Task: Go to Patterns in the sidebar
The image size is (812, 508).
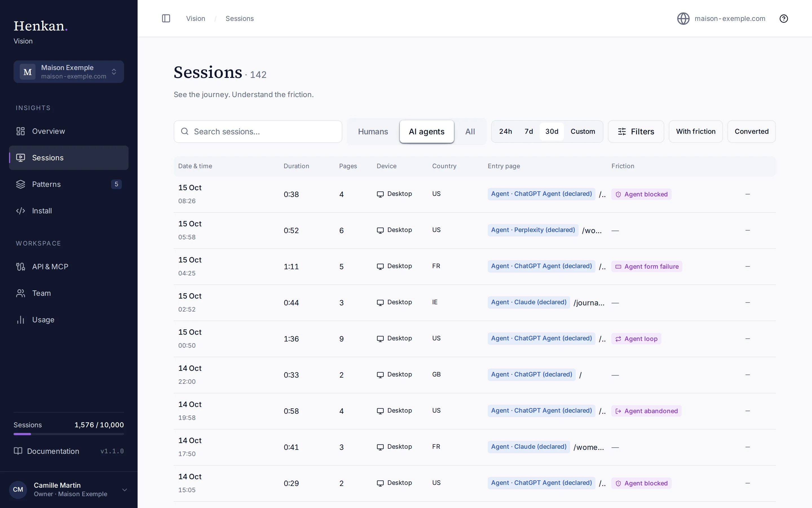Action: (x=69, y=185)
